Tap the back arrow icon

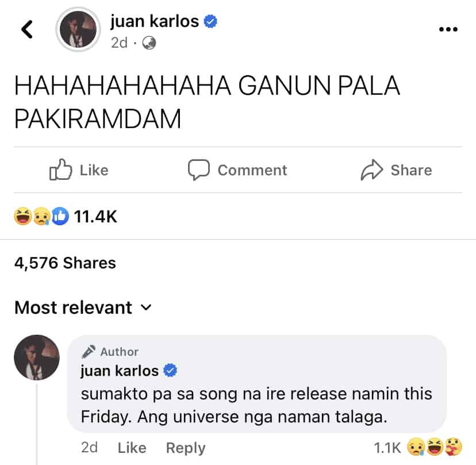26,29
